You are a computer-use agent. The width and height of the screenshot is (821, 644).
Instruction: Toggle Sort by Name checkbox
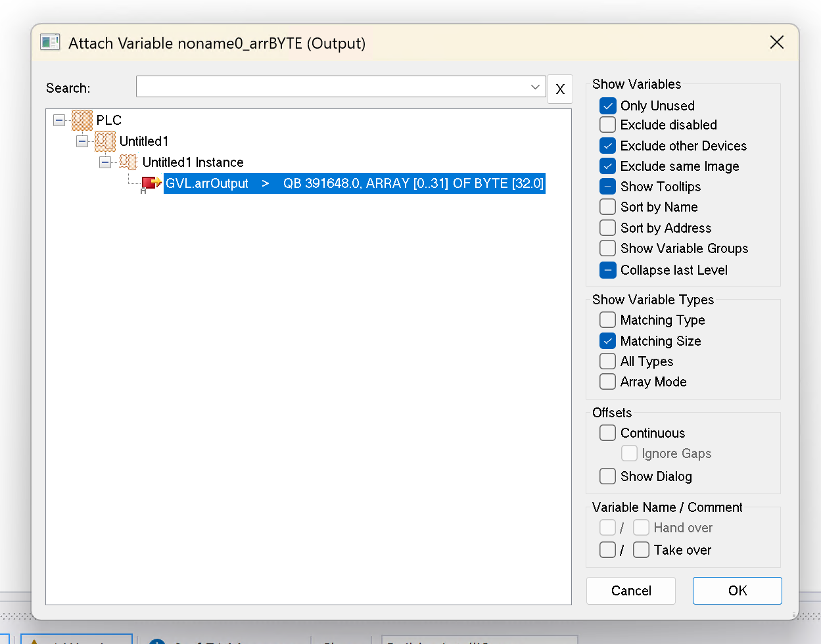[608, 207]
